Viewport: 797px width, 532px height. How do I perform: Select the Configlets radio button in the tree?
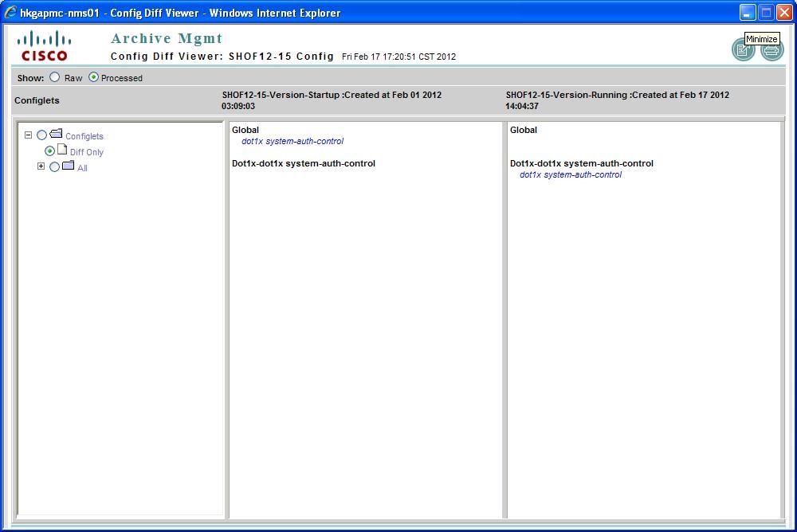(x=41, y=135)
